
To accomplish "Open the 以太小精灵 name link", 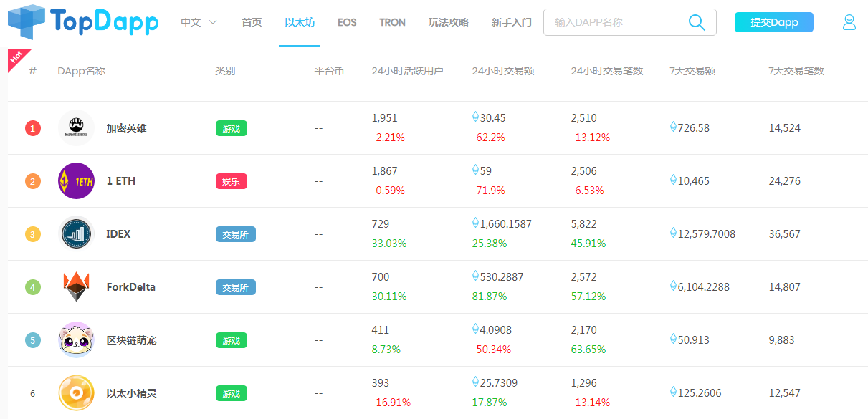I will coord(131,393).
